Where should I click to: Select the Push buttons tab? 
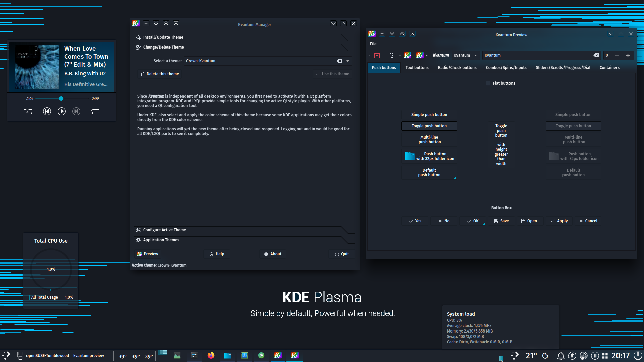384,68
